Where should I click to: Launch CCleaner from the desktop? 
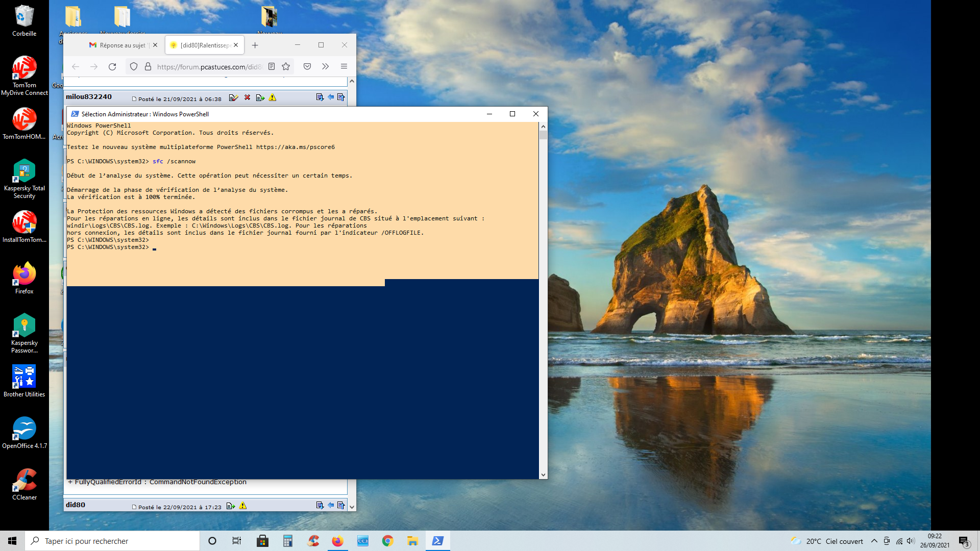pyautogui.click(x=24, y=484)
